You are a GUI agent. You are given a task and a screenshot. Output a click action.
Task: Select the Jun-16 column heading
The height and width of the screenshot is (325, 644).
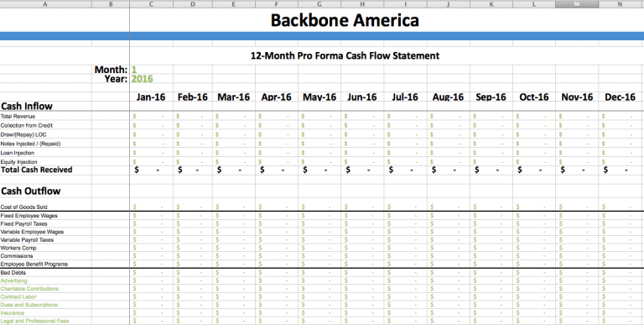point(362,97)
